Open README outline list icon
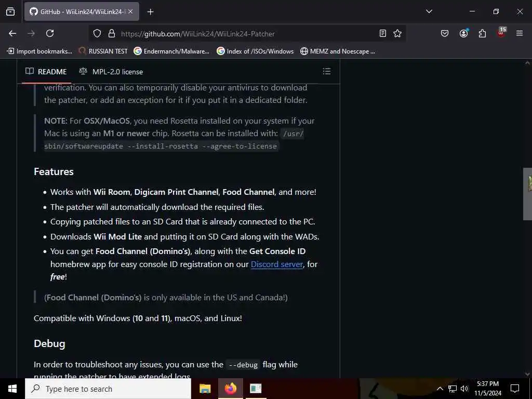 (326, 71)
